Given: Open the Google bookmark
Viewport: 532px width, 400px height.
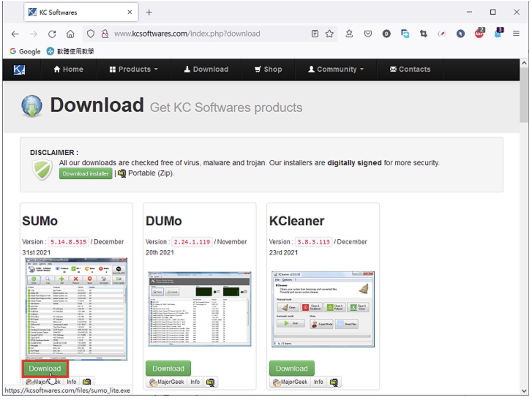Looking at the screenshot, I should coord(25,52).
